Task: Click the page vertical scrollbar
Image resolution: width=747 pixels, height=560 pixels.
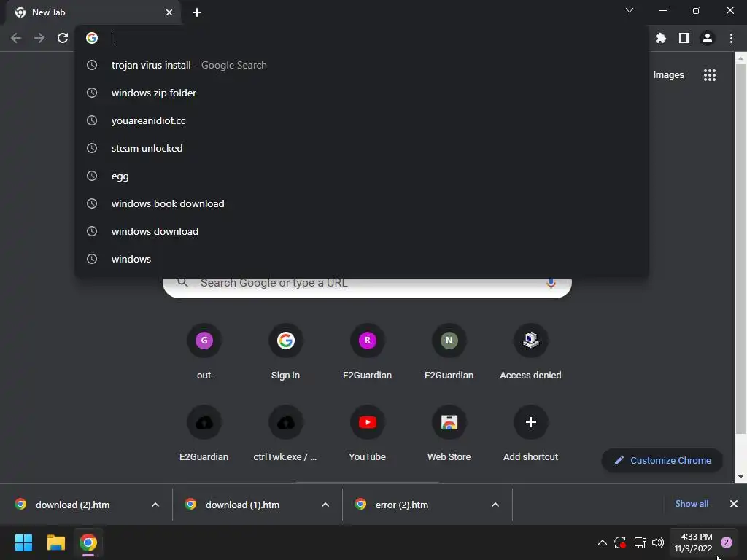Action: click(x=740, y=248)
